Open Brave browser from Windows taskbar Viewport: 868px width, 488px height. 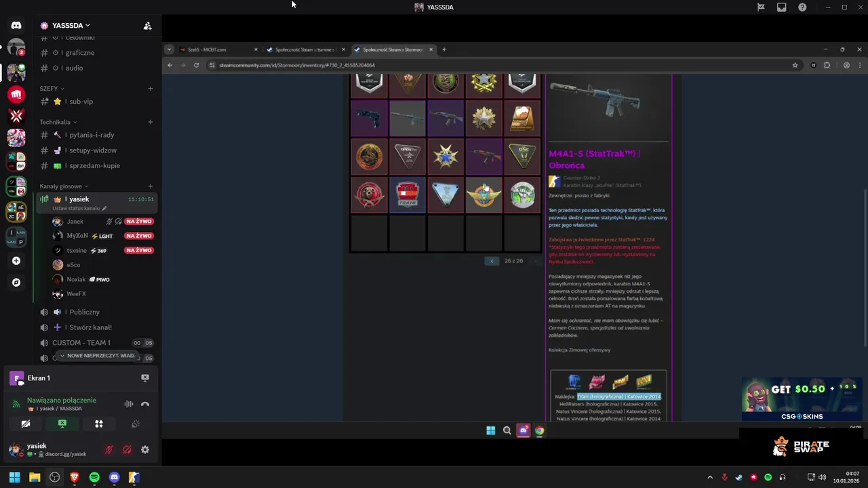pyautogui.click(x=75, y=477)
